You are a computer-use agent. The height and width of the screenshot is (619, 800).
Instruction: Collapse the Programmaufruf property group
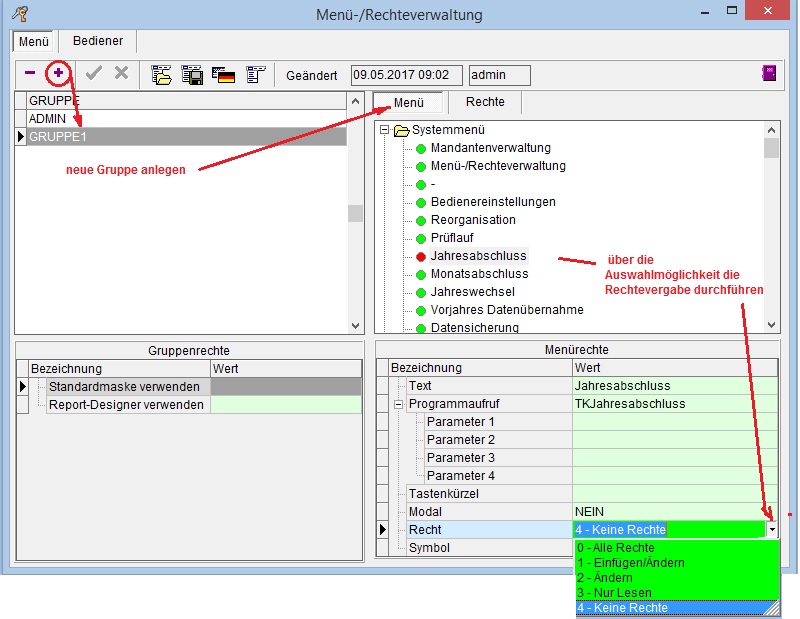point(399,404)
